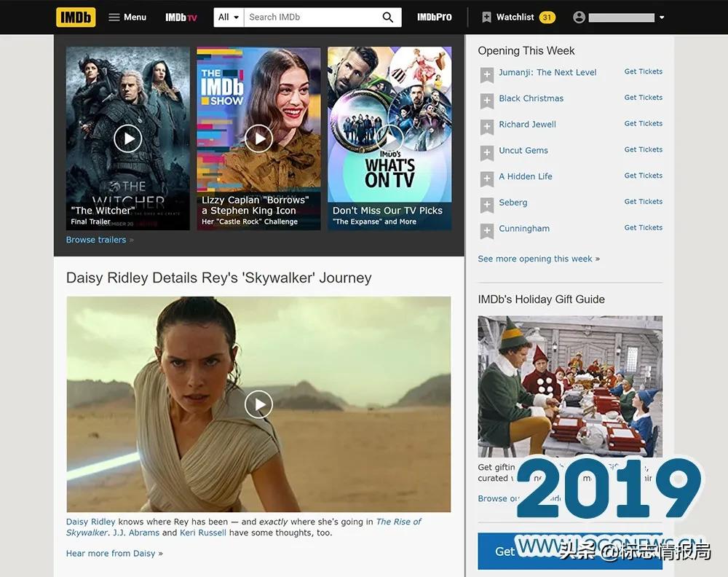This screenshot has height=577, width=728.
Task: Click the magnifying glass search icon
Action: point(388,17)
